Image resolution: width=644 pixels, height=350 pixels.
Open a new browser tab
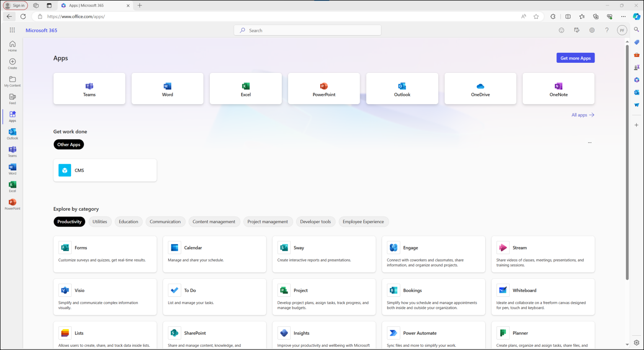coord(140,5)
